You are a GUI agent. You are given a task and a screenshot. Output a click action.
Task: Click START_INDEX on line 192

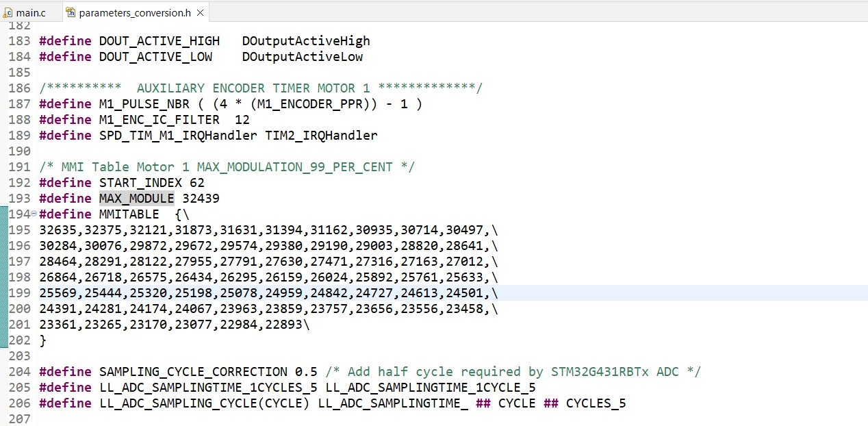(141, 182)
